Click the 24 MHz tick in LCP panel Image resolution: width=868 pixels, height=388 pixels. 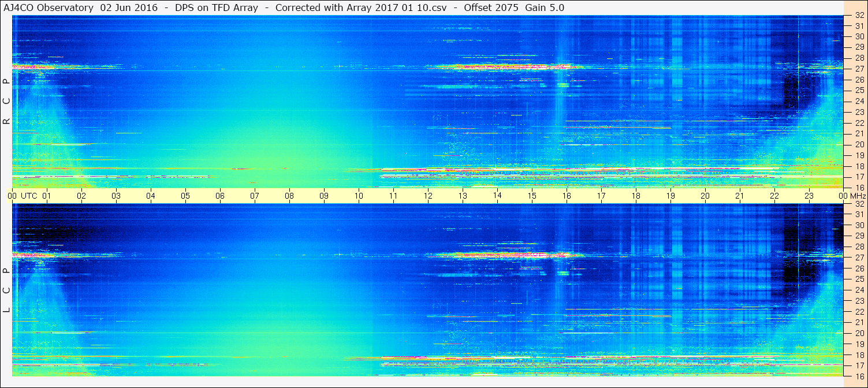[859, 290]
